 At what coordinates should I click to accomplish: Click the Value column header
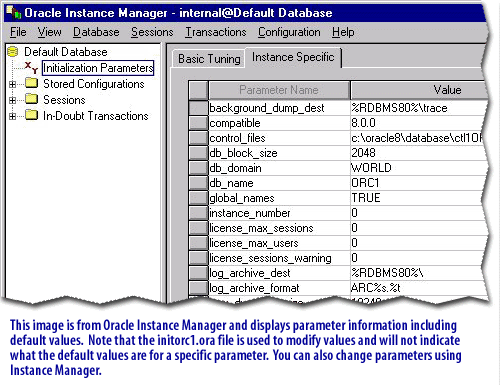tap(419, 90)
